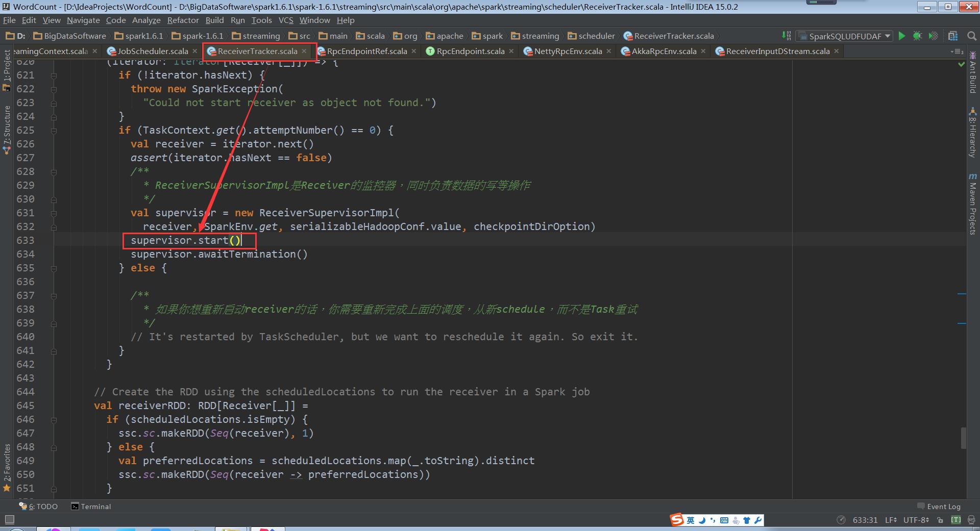Open the TODO tool window
This screenshot has width=980, height=531.
(x=38, y=507)
